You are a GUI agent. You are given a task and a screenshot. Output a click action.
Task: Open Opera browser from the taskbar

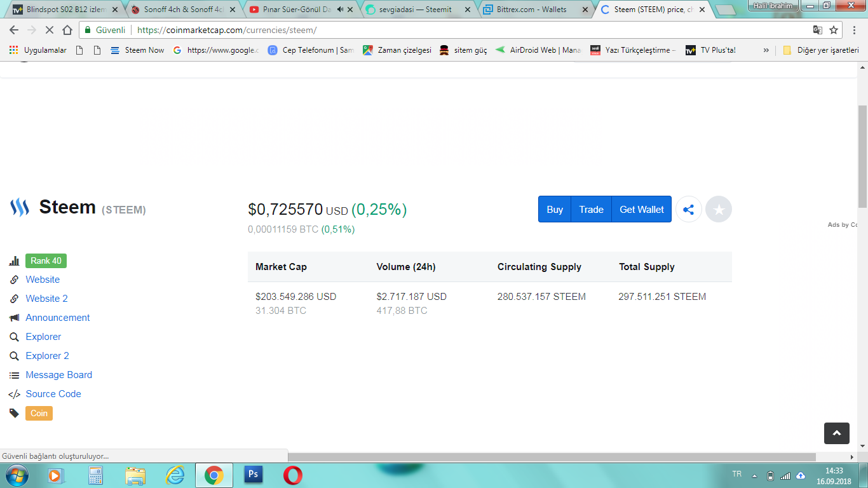(293, 475)
